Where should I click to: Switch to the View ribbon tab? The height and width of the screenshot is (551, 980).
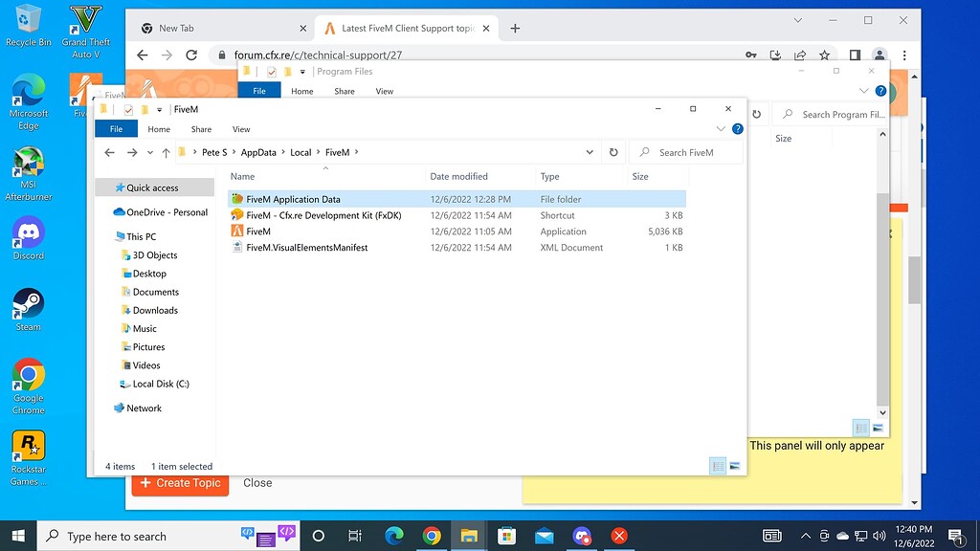241,129
